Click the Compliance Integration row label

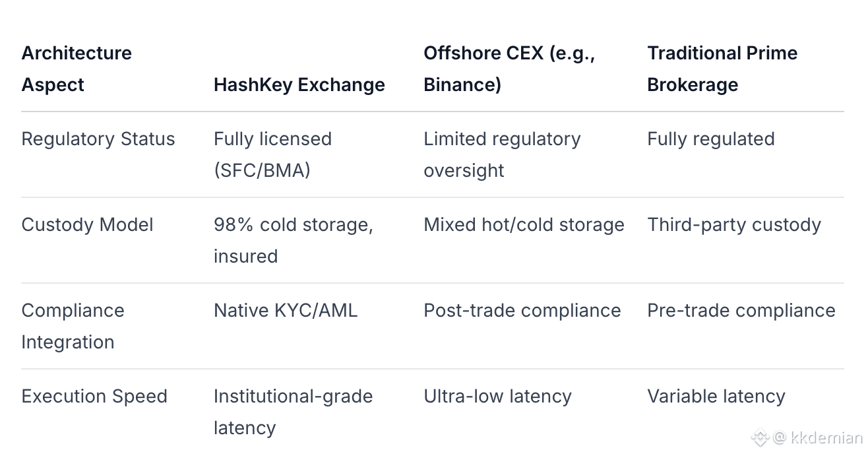click(73, 326)
